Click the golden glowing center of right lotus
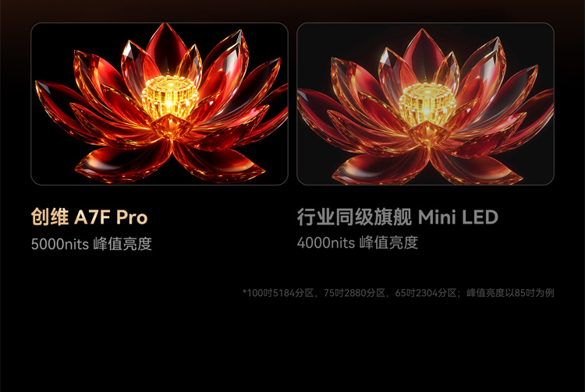 (x=427, y=101)
